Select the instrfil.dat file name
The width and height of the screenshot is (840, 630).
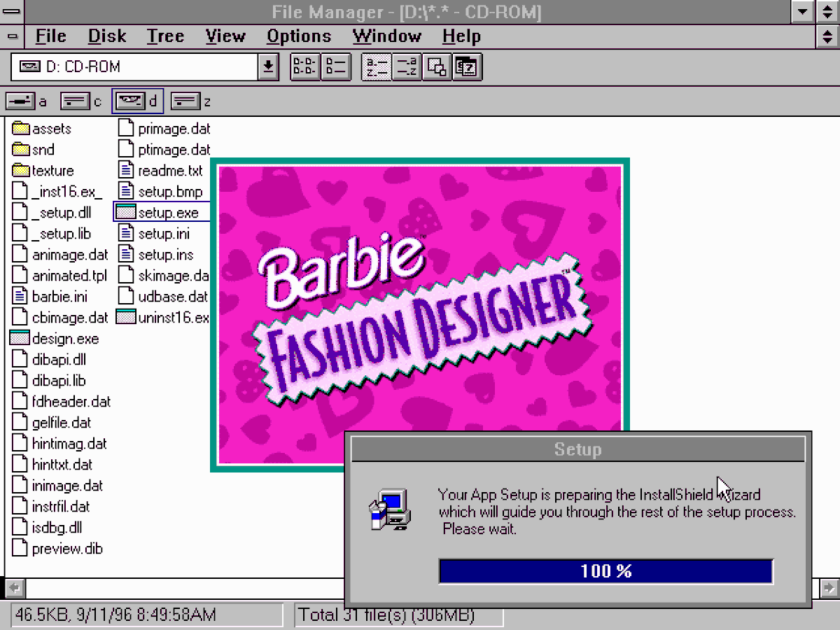[61, 507]
